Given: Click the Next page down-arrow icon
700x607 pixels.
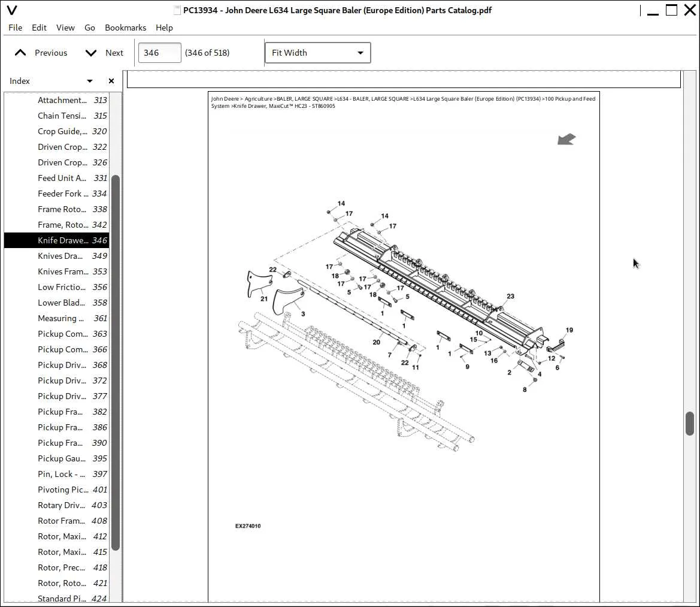Looking at the screenshot, I should 90,53.
